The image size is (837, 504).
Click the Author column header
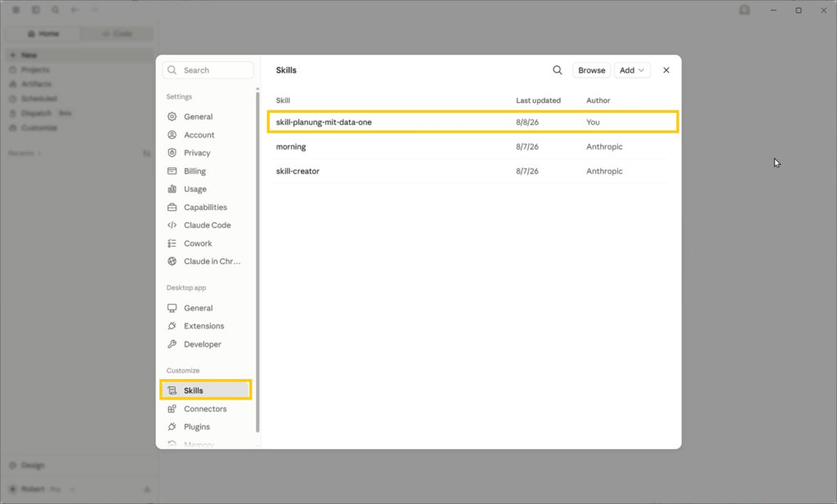click(x=598, y=100)
